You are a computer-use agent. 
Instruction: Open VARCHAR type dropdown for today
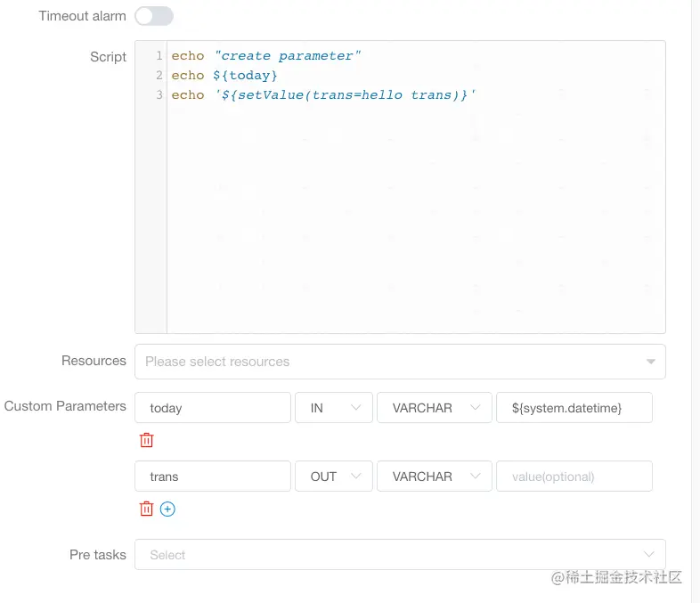point(435,408)
